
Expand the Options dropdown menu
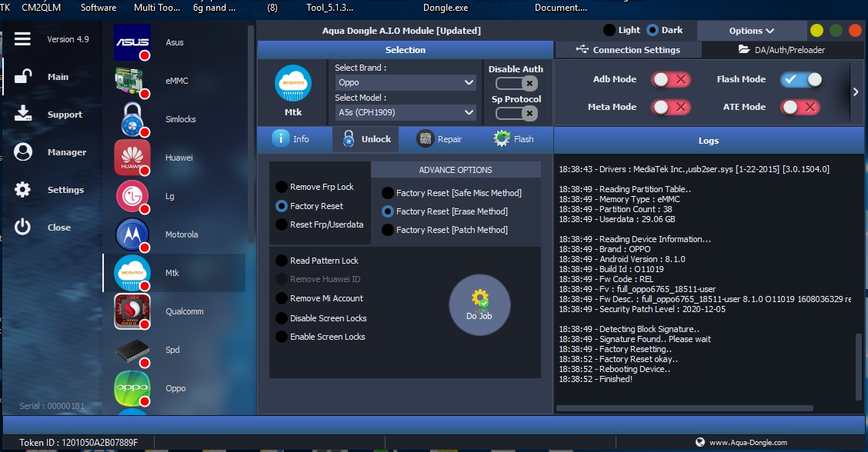[752, 31]
